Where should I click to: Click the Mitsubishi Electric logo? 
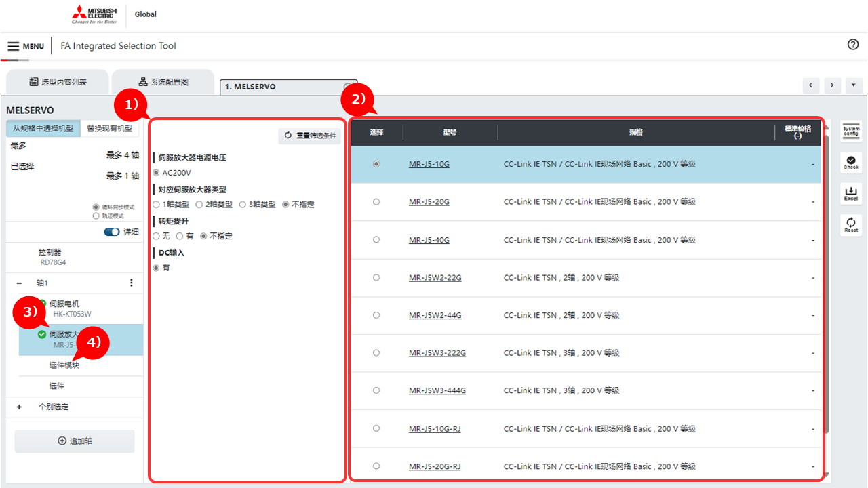[x=95, y=14]
